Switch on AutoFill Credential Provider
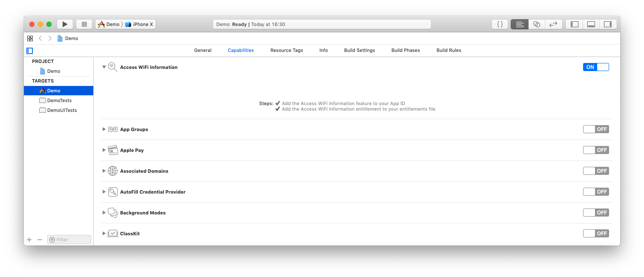Viewport: 644px width, 277px height. click(x=596, y=192)
